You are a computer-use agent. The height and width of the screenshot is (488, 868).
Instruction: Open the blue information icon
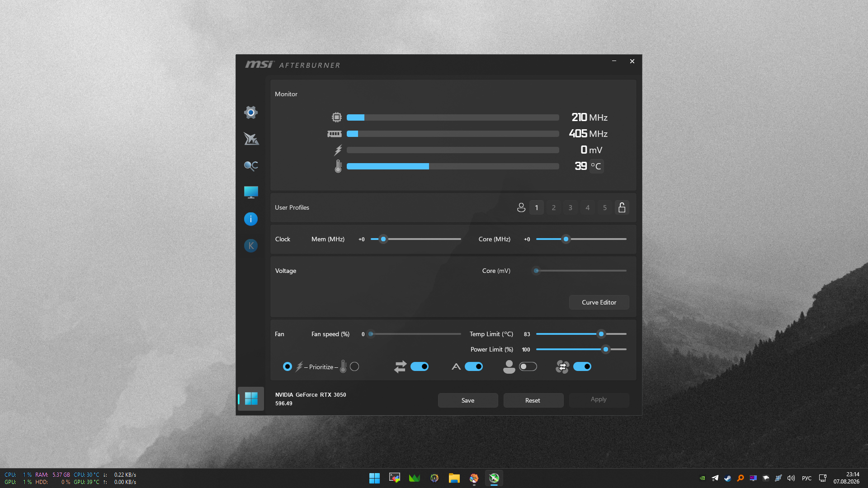click(x=251, y=219)
